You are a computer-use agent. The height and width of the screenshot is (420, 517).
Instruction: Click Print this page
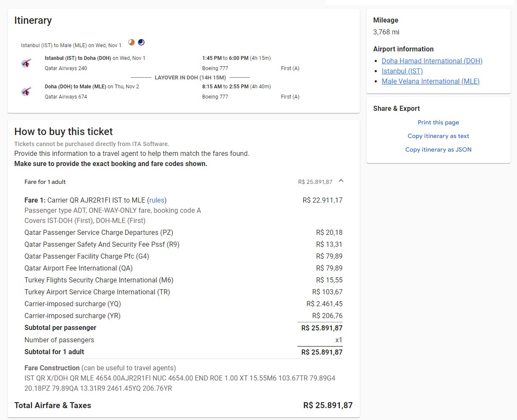pos(438,122)
